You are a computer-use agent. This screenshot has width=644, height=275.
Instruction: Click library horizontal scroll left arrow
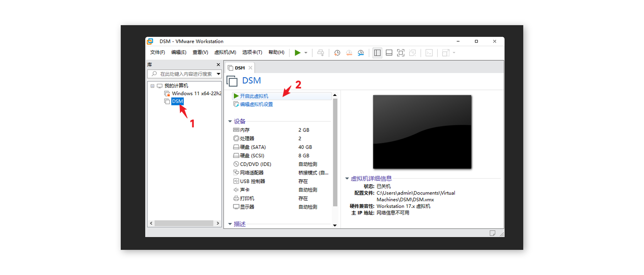(151, 223)
